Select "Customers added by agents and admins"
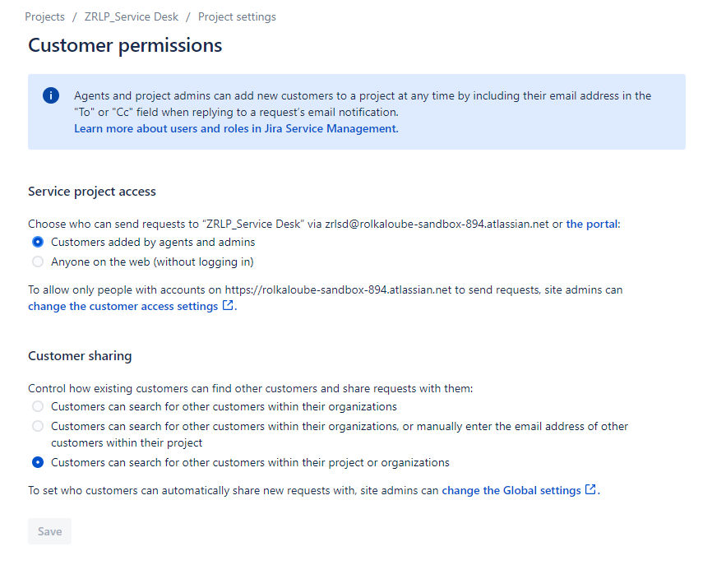Image resolution: width=726 pixels, height=588 pixels. click(37, 242)
